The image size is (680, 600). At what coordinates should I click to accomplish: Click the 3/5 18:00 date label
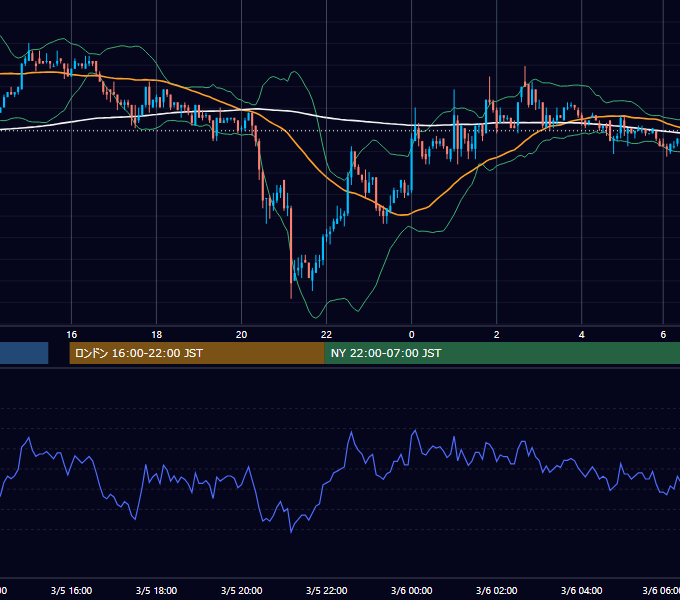(x=156, y=590)
